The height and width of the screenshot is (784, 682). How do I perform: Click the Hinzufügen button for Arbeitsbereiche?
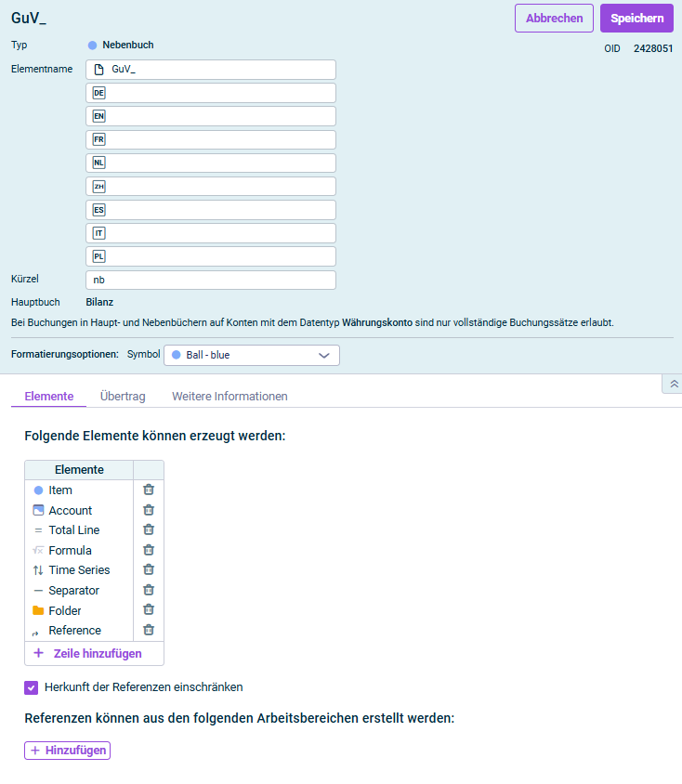tap(67, 751)
